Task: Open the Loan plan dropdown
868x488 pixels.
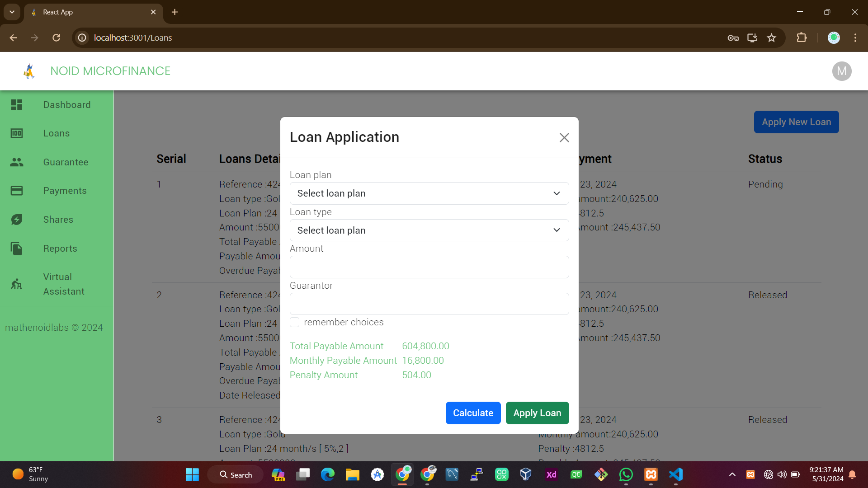Action: (429, 193)
